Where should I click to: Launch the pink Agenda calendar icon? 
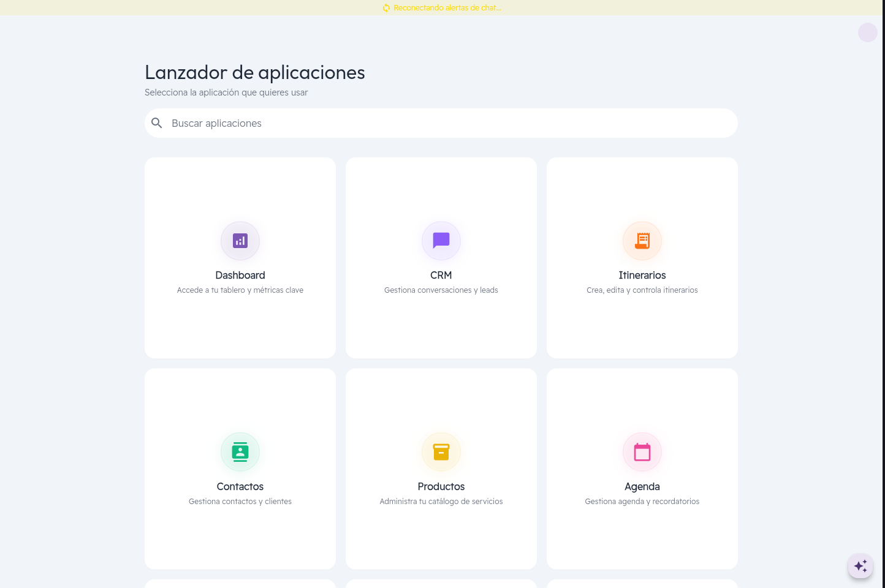(x=642, y=452)
